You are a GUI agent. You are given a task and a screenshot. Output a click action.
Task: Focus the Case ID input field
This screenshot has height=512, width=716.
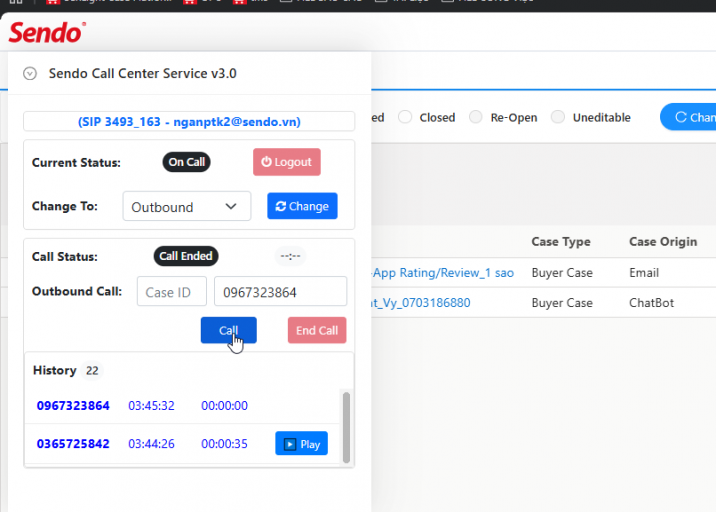(x=172, y=291)
